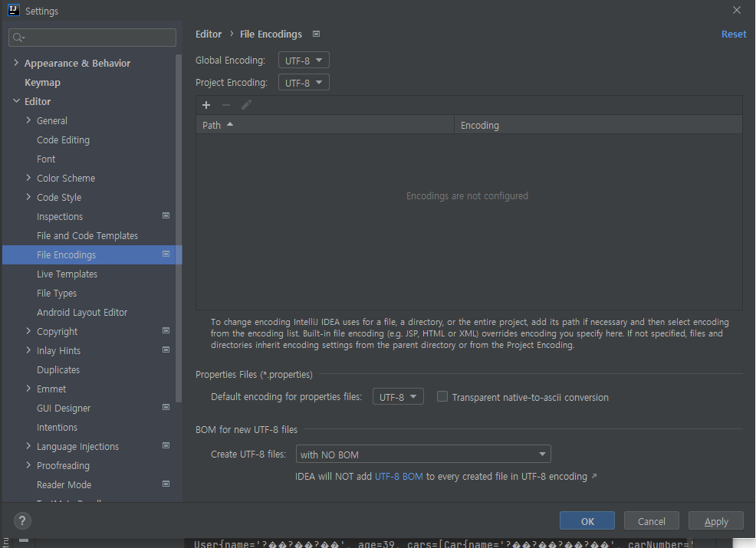
Task: Expand the Inlay Hints node
Action: click(x=28, y=350)
